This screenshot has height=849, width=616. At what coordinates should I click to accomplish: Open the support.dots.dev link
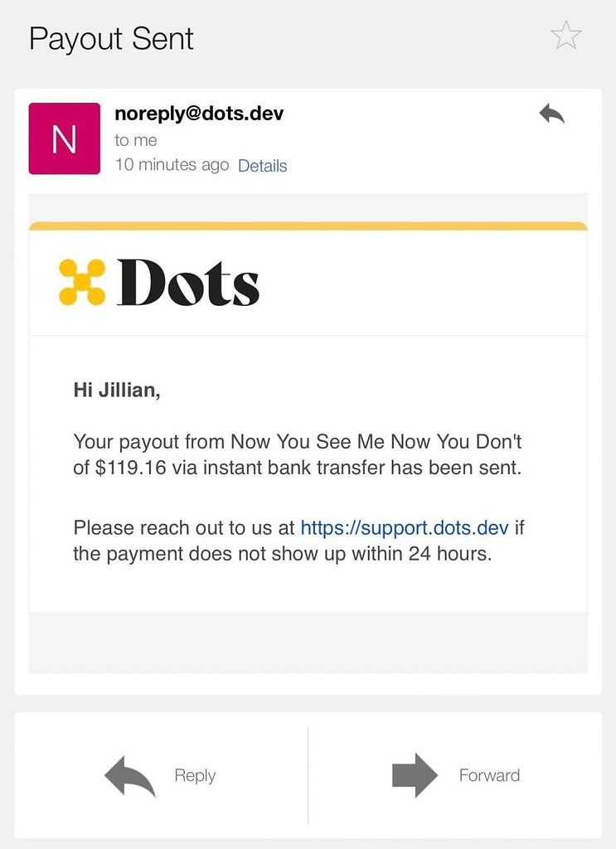[x=405, y=527]
